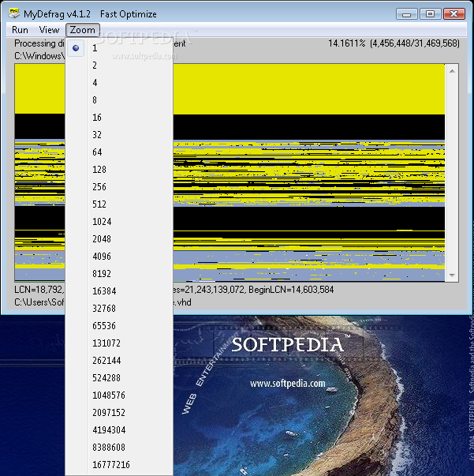Select zoom level 16
Screen dimensions: 474x476
[x=119, y=117]
